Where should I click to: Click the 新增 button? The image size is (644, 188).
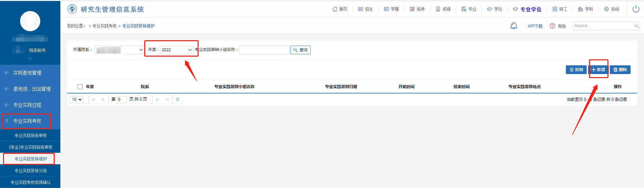(x=598, y=70)
